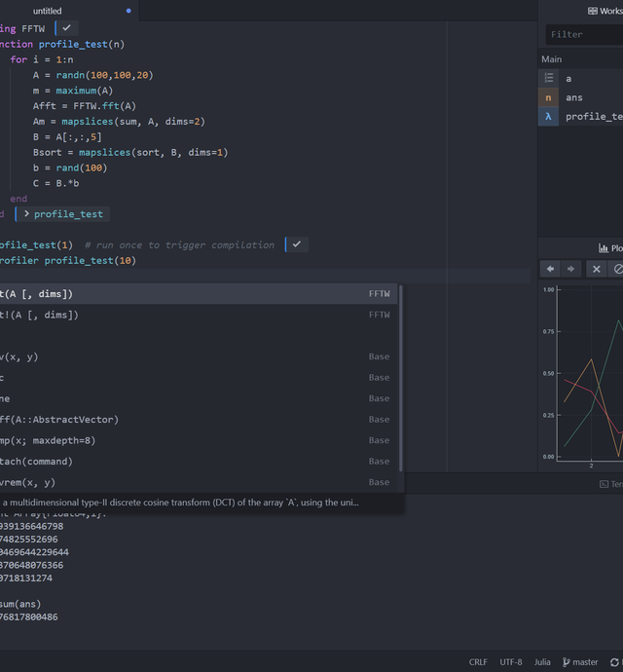Click the lambda function icon in the Workspace
The width and height of the screenshot is (623, 672).
tap(548, 116)
